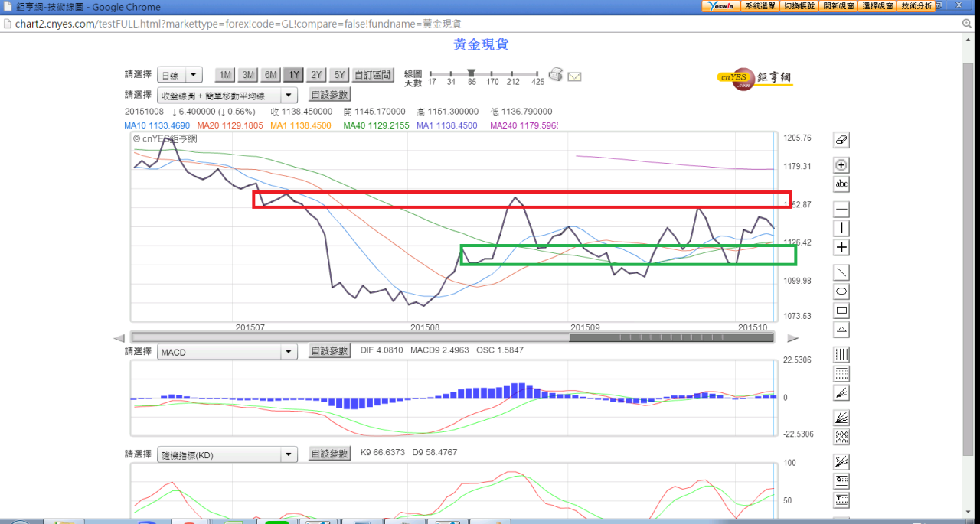Screen dimensions: 980x524
Task: Open the MACD indicator dropdown
Action: (227, 352)
